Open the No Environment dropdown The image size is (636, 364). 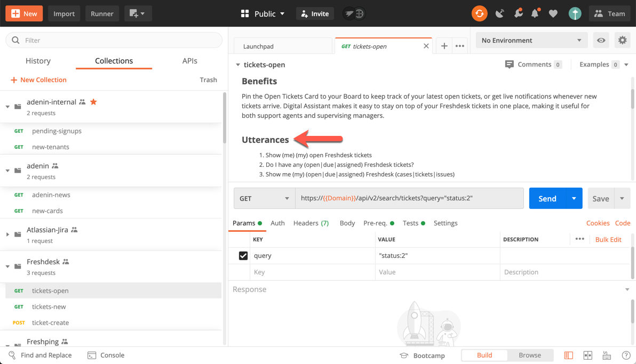tap(531, 40)
